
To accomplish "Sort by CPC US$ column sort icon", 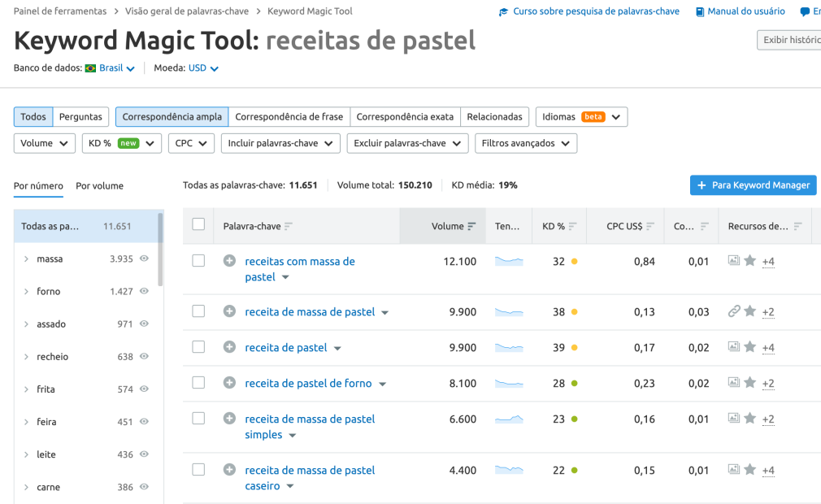I will [x=649, y=226].
